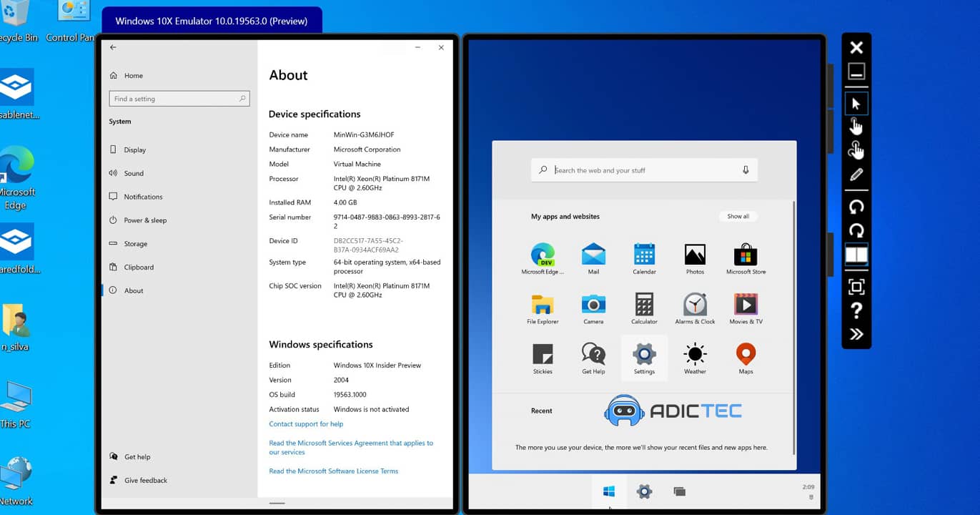Select the multi-touch input tool
The image size is (980, 515).
click(x=856, y=150)
